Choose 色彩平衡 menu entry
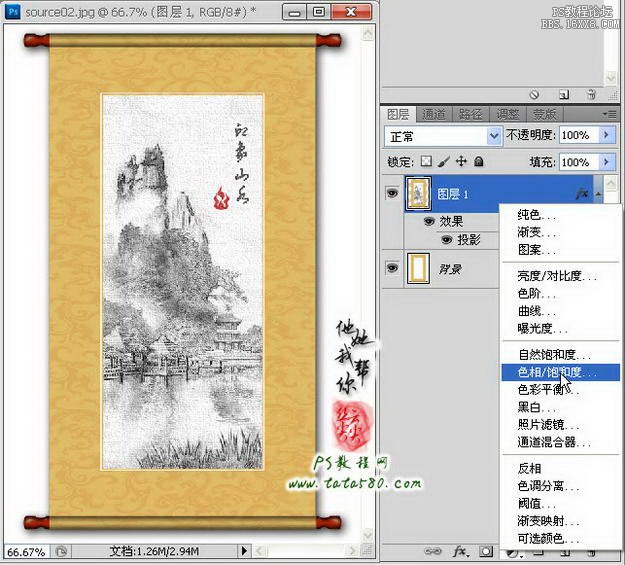The image size is (625, 565). 560,390
